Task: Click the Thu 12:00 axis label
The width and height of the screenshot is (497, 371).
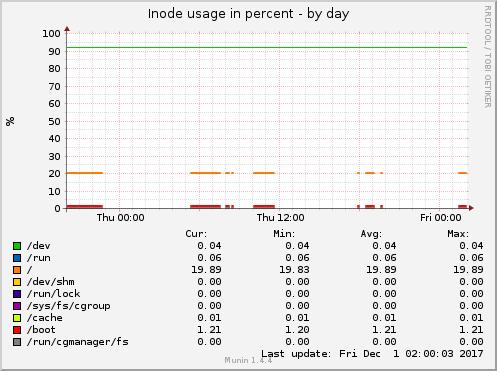Action: click(280, 218)
